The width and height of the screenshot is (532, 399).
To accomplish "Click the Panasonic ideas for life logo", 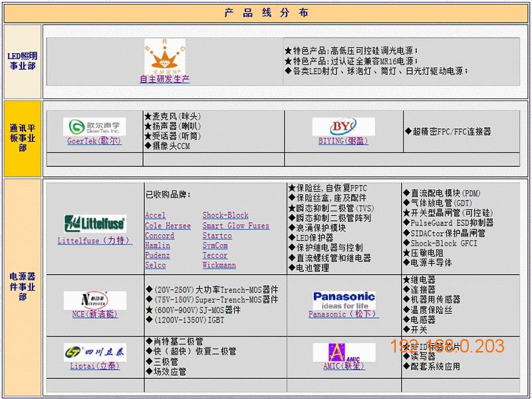I will 344,301.
